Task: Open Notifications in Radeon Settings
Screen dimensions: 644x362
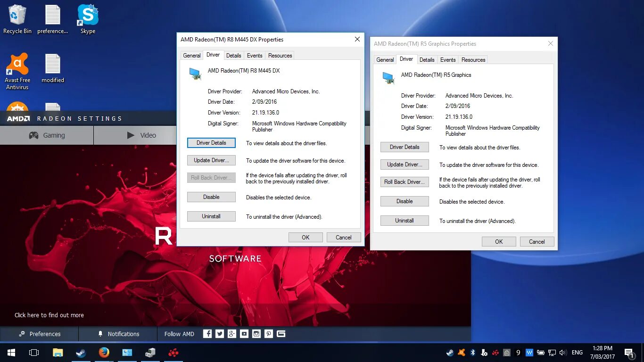Action: 118,334
